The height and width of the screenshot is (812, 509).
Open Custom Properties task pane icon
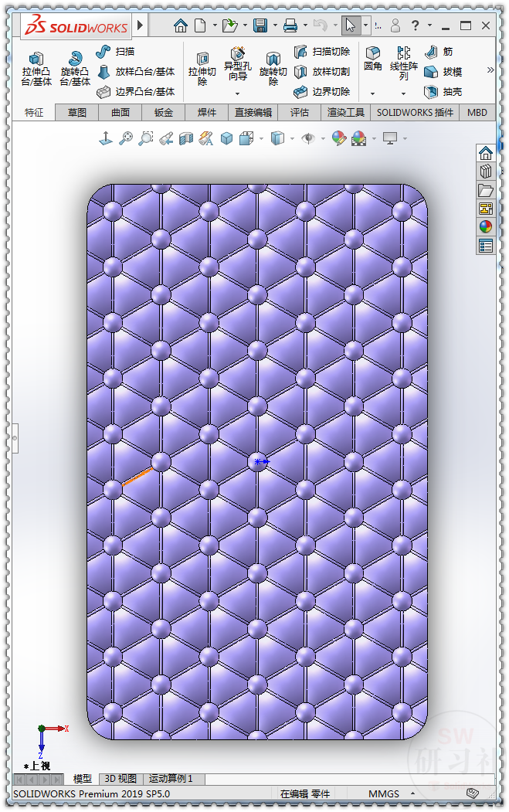coord(486,246)
